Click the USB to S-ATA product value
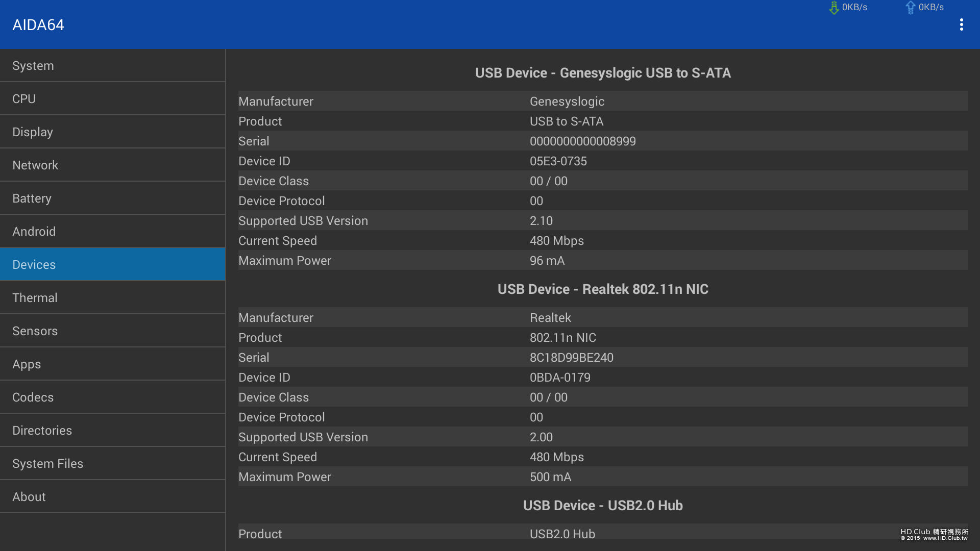This screenshot has height=551, width=980. (567, 121)
